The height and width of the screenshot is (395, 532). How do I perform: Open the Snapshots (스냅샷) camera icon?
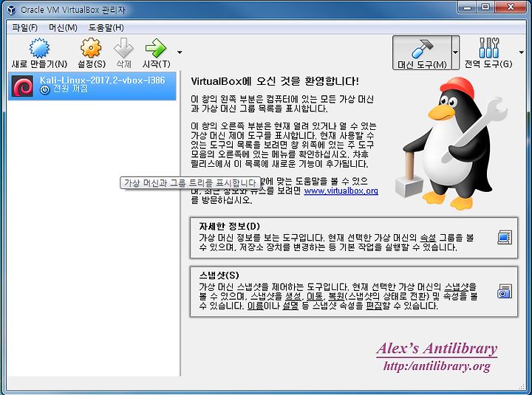[505, 291]
